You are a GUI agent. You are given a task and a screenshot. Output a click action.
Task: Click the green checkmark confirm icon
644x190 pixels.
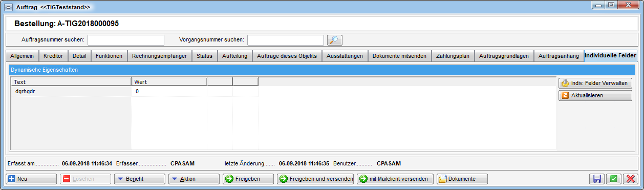(613, 179)
